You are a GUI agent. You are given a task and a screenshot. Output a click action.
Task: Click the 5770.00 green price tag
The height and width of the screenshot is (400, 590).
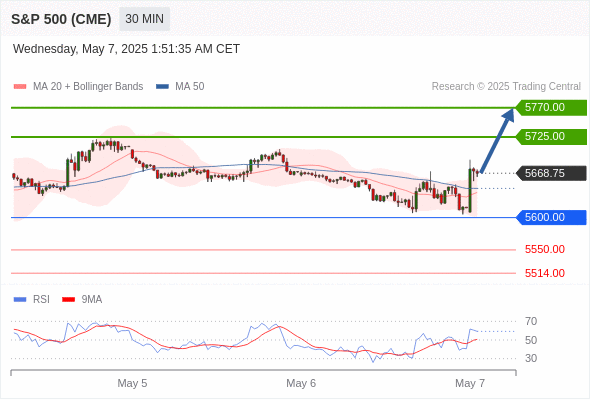tap(551, 108)
